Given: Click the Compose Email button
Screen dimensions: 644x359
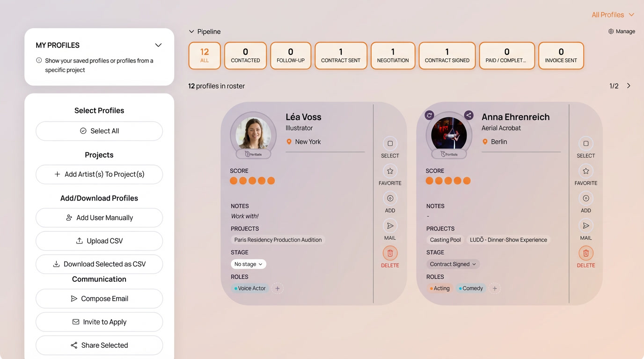Looking at the screenshot, I should coord(99,299).
